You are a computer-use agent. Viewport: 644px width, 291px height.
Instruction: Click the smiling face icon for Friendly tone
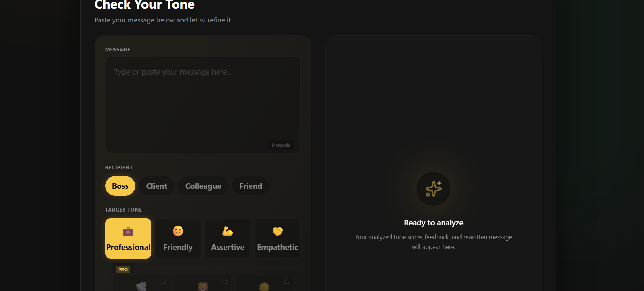178,231
